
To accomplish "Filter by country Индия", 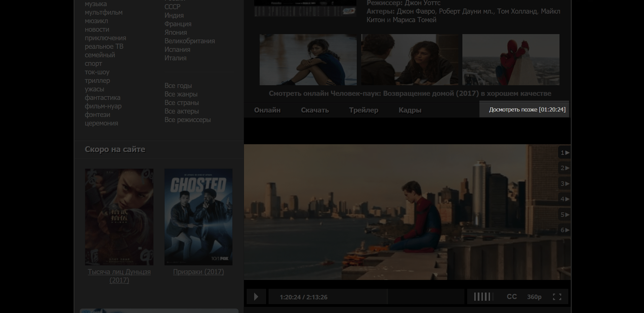I will click(x=174, y=15).
